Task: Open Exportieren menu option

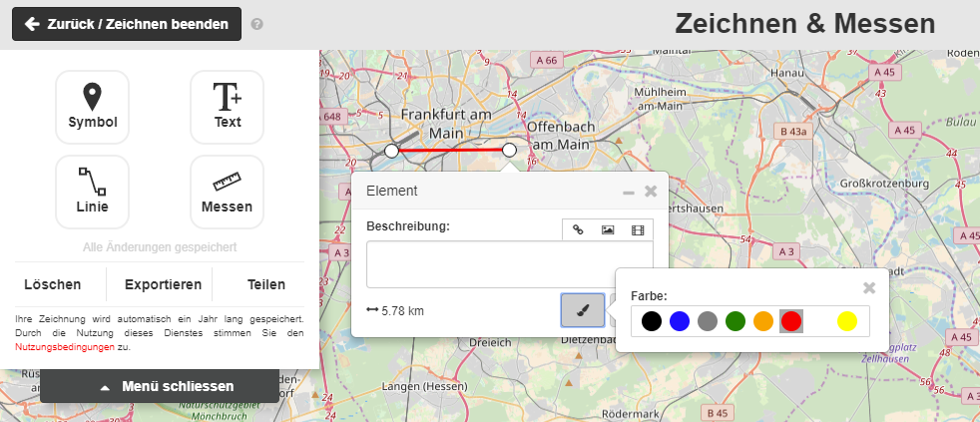Action: click(163, 284)
